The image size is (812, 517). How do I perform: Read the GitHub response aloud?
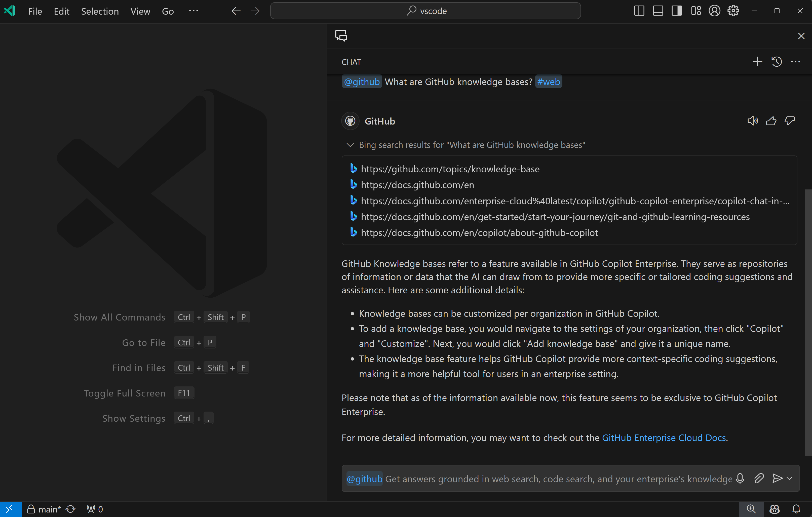(753, 121)
